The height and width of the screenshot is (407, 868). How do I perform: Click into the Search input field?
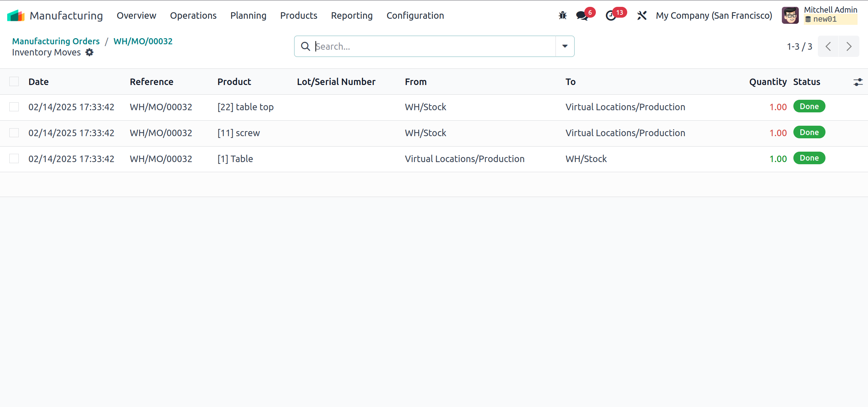pyautogui.click(x=433, y=46)
